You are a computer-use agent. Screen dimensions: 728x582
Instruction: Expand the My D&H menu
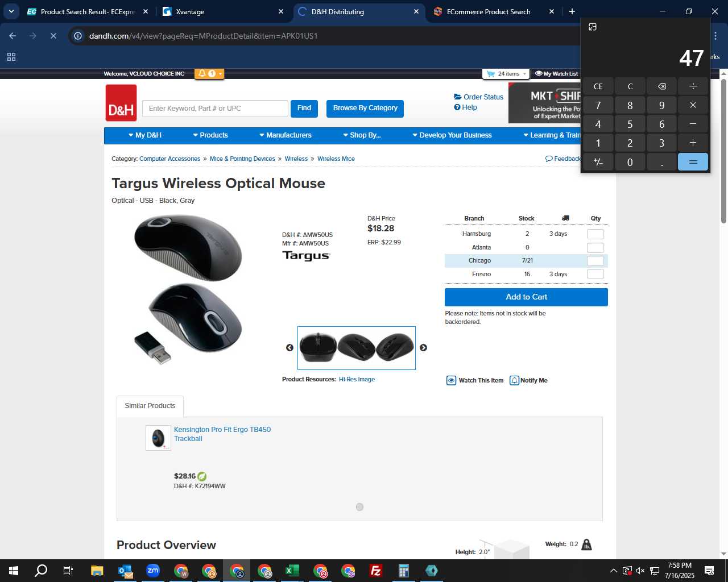pyautogui.click(x=145, y=135)
